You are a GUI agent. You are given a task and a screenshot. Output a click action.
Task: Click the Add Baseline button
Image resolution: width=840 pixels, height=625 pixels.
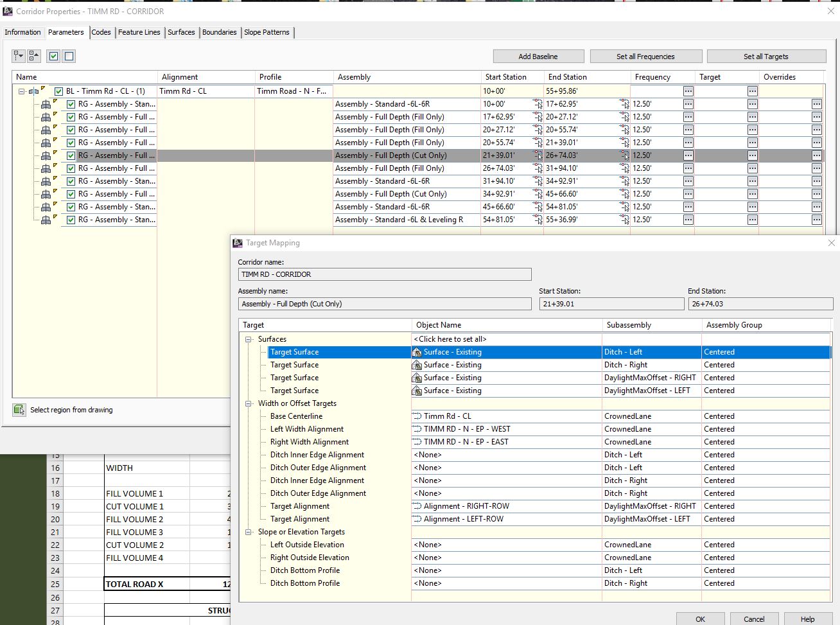pos(538,56)
